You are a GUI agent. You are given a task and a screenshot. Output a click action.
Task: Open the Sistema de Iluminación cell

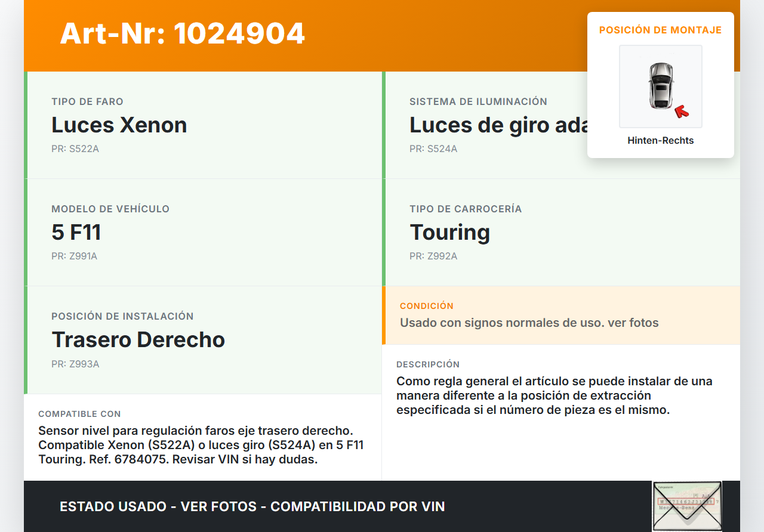point(561,125)
